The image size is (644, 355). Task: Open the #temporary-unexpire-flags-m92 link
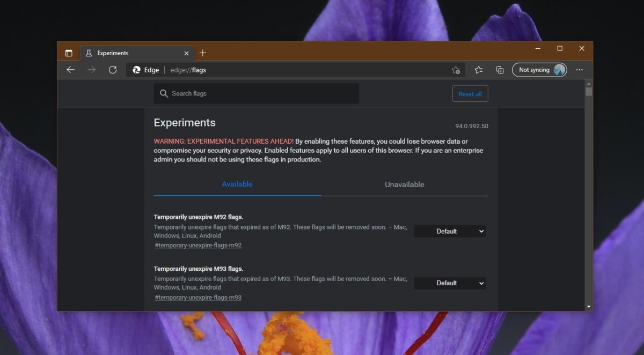click(198, 245)
